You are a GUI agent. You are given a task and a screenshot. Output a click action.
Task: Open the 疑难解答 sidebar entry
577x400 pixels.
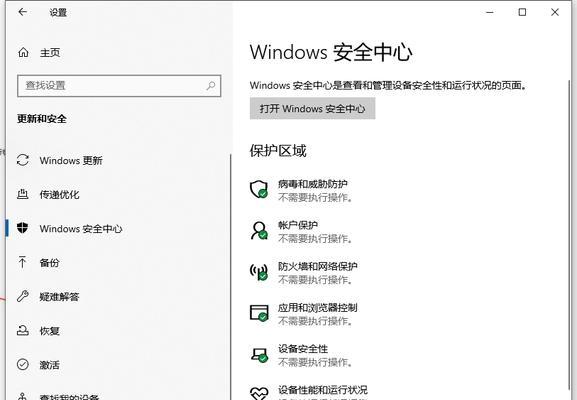pos(60,297)
